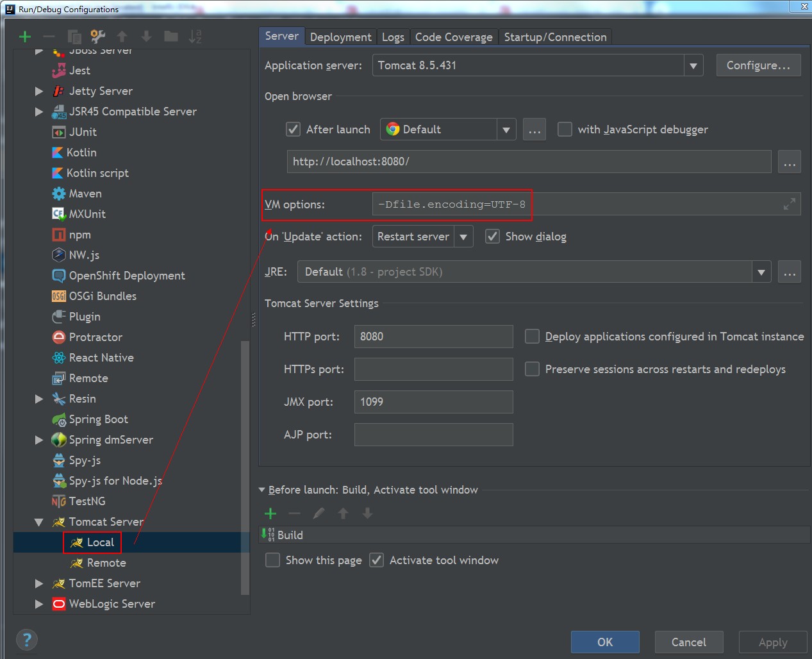Open Application server dropdown
This screenshot has height=659, width=812.
click(693, 65)
